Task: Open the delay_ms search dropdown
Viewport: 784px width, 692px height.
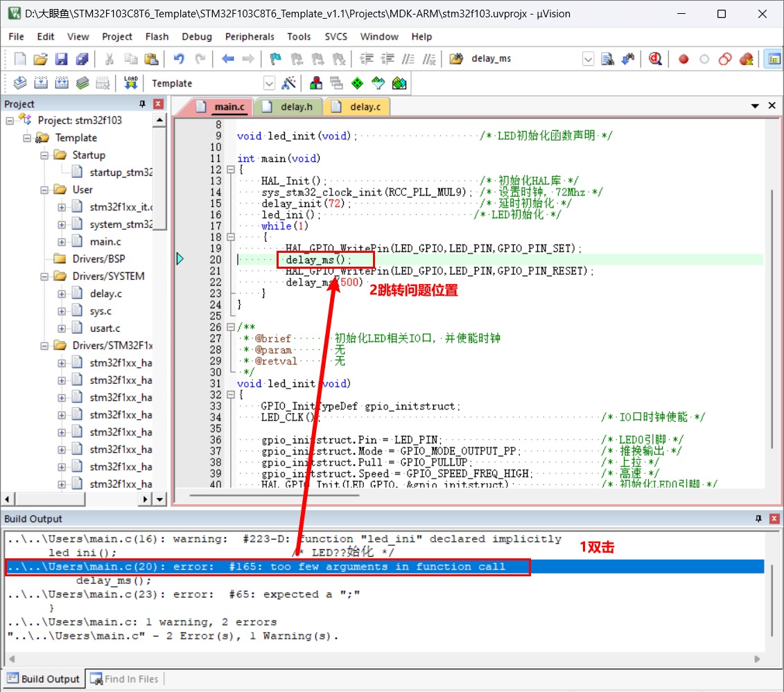Action: pos(588,59)
